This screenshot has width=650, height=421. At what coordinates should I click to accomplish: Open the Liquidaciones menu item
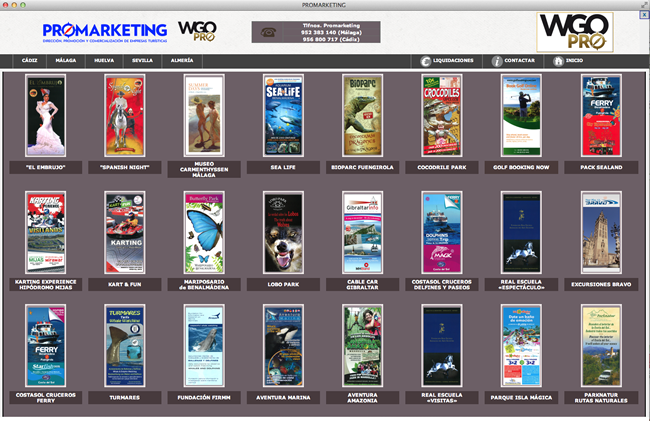(x=447, y=61)
